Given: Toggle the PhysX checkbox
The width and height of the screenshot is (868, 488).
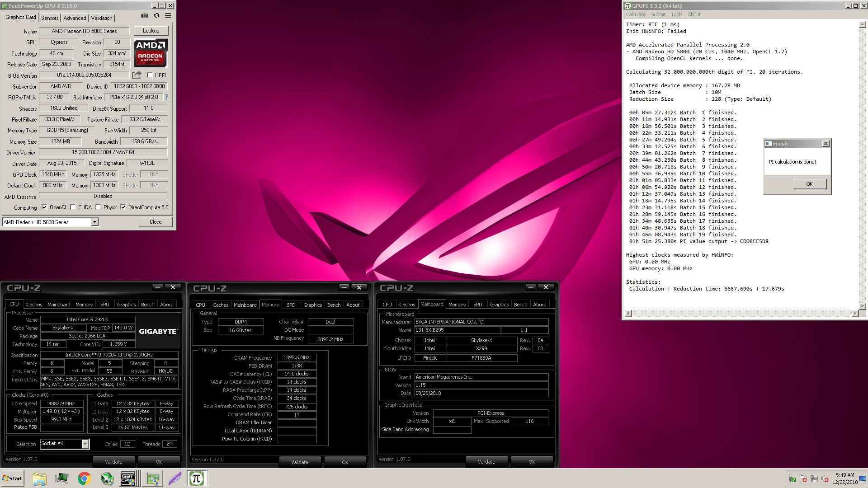Looking at the screenshot, I should pyautogui.click(x=98, y=207).
